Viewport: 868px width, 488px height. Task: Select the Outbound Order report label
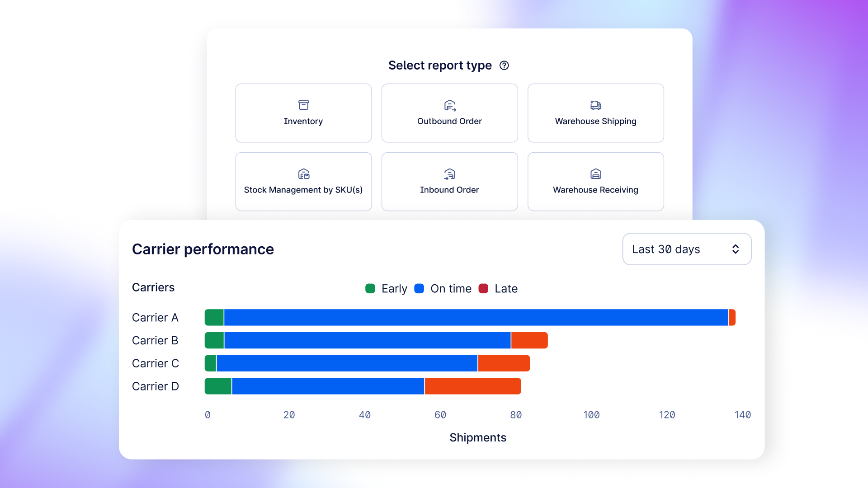pos(449,121)
